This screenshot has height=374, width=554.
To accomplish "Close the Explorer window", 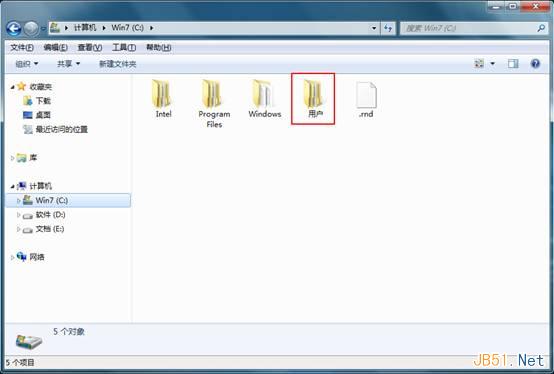I will tap(535, 6).
